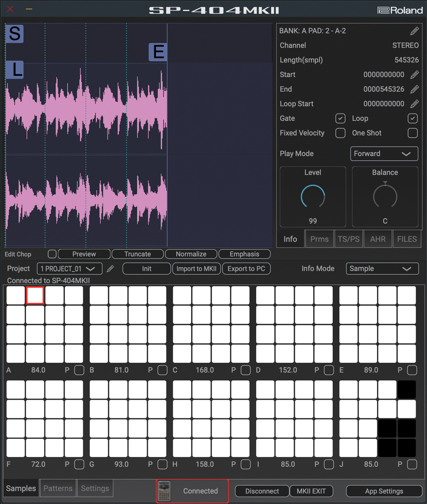Click Import to MKII button
427x504 pixels.
(x=196, y=269)
